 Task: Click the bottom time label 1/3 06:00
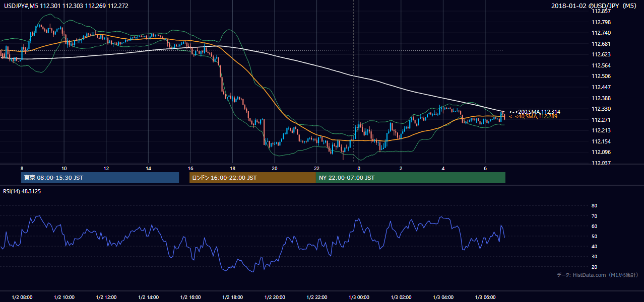coord(485,297)
